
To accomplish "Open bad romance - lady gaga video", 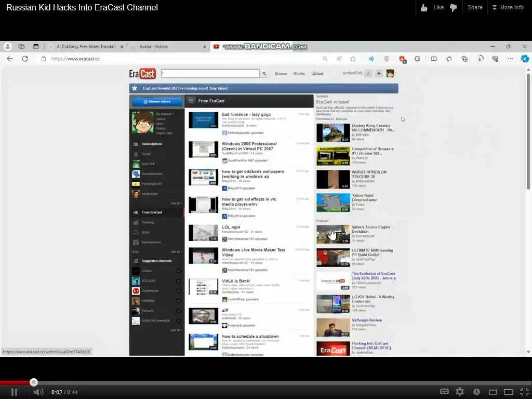I will click(x=246, y=114).
